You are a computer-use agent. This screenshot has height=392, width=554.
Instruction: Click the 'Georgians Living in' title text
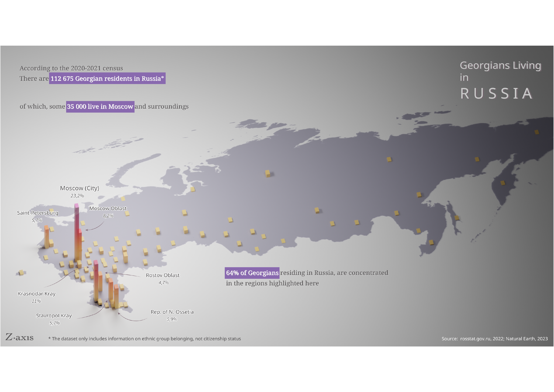pyautogui.click(x=500, y=71)
